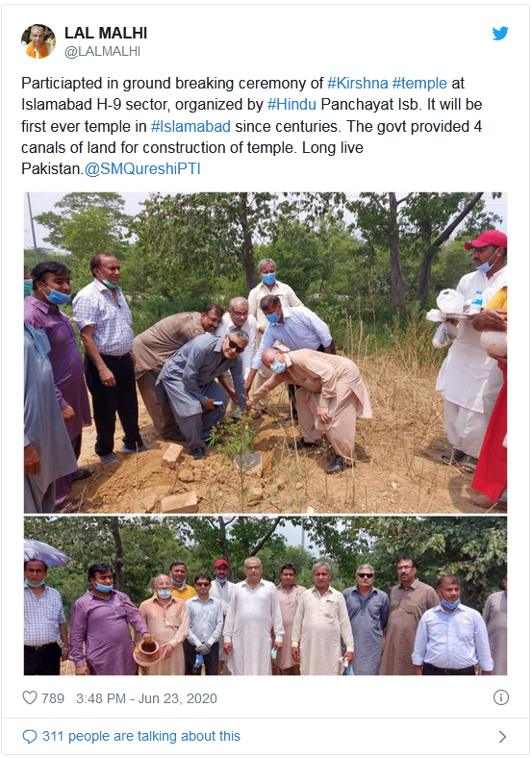Follow the #Hindu hashtag link
Image resolution: width=532 pixels, height=758 pixels.
click(x=291, y=105)
